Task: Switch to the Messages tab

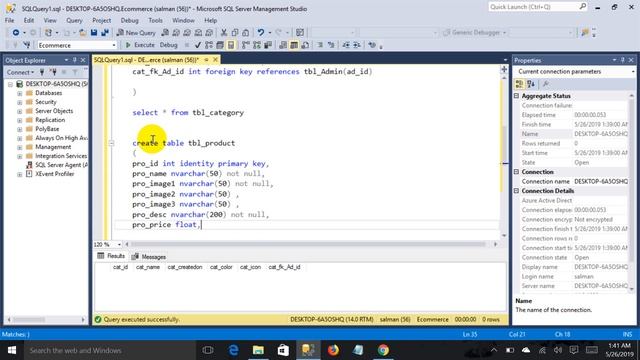Action: click(149, 257)
